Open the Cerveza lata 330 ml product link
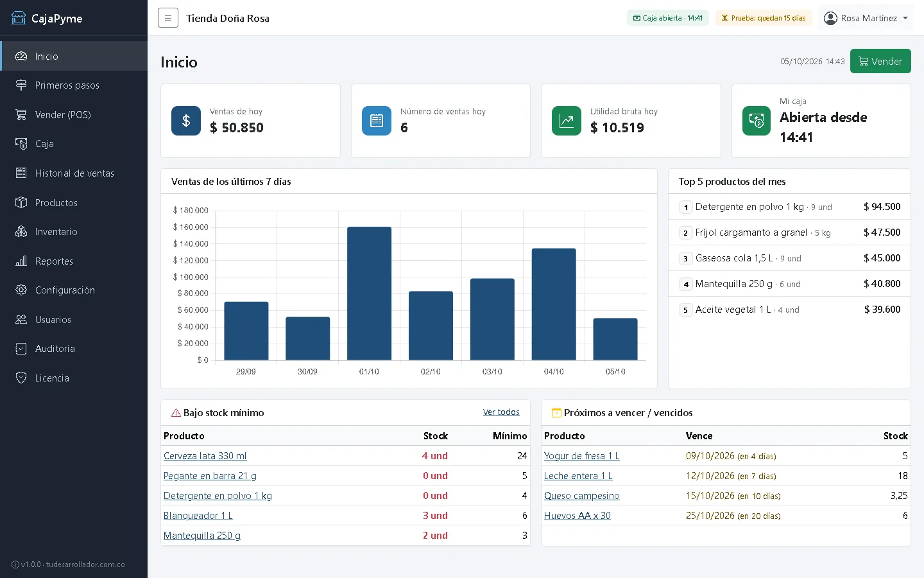Screen dimensions: 924x578 coord(205,456)
